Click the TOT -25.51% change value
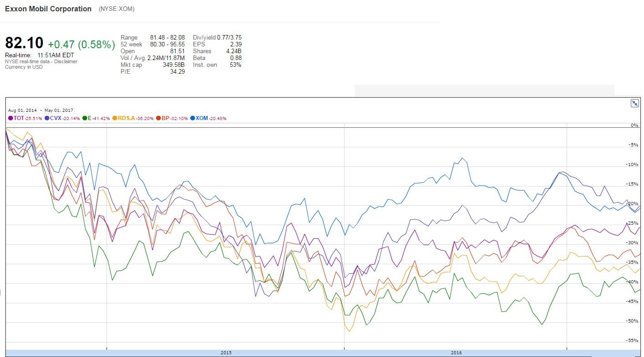This screenshot has height=357, width=644. point(33,118)
